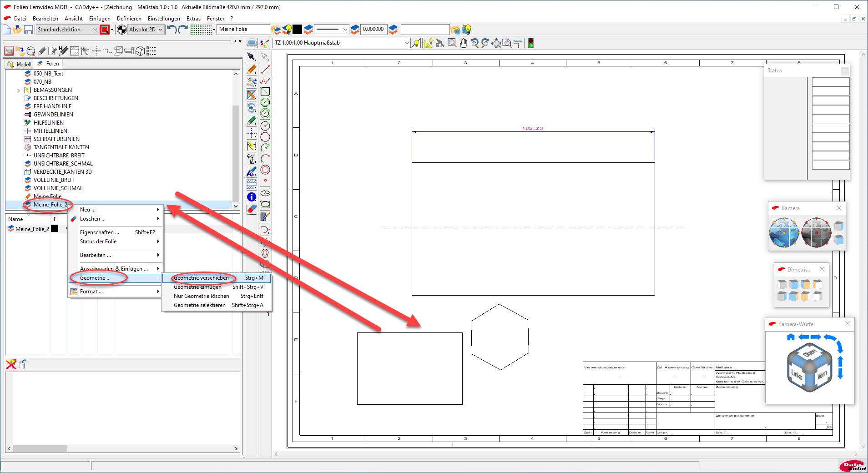The width and height of the screenshot is (868, 473).
Task: Click the redo arrow icon
Action: coord(183,30)
